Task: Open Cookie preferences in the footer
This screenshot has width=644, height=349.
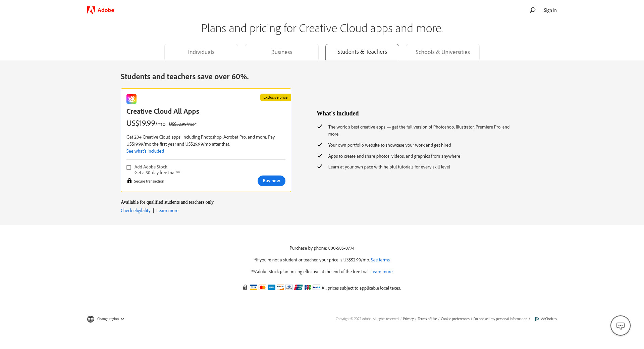Action: 455,319
